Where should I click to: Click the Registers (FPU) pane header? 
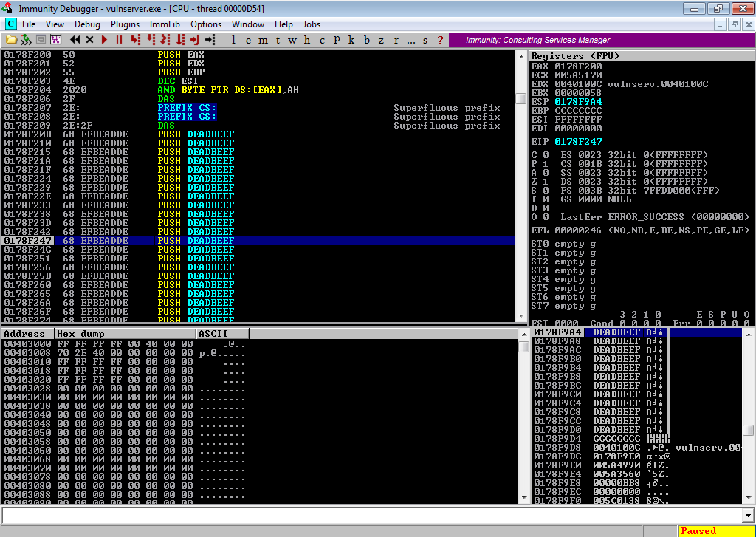coord(642,56)
